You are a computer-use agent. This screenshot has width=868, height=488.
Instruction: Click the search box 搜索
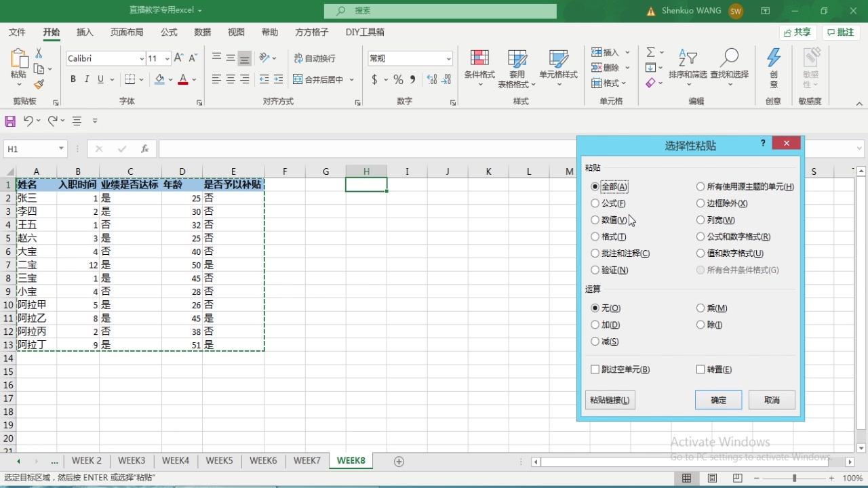pos(440,11)
